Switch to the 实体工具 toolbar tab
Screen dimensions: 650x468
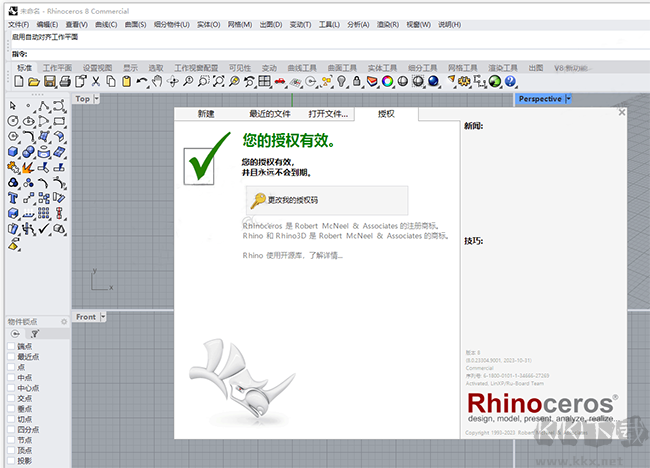pos(382,68)
